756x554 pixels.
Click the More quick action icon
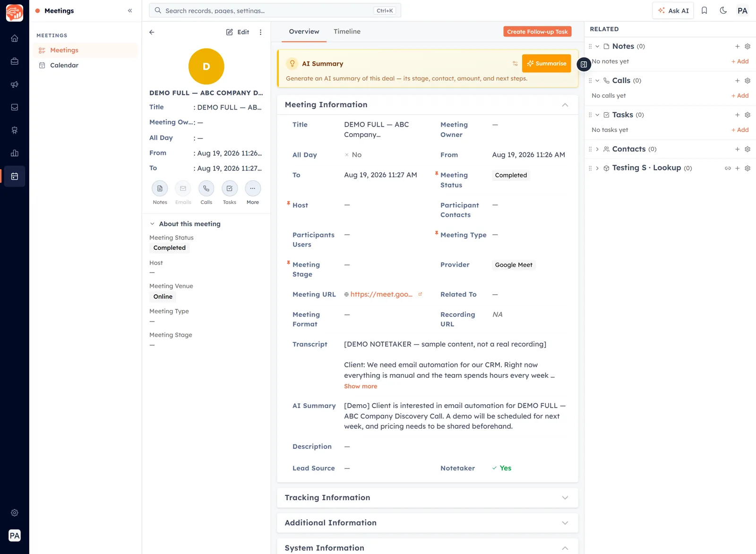pos(253,188)
